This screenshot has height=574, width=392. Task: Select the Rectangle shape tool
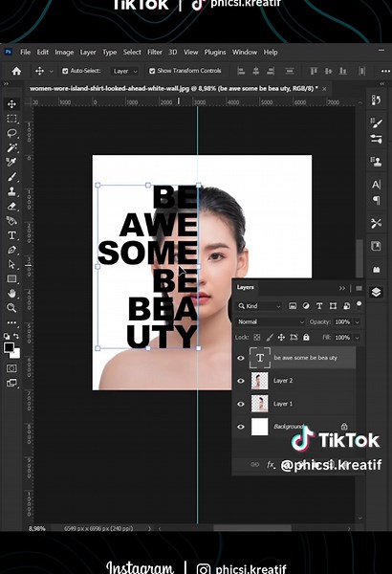11,279
